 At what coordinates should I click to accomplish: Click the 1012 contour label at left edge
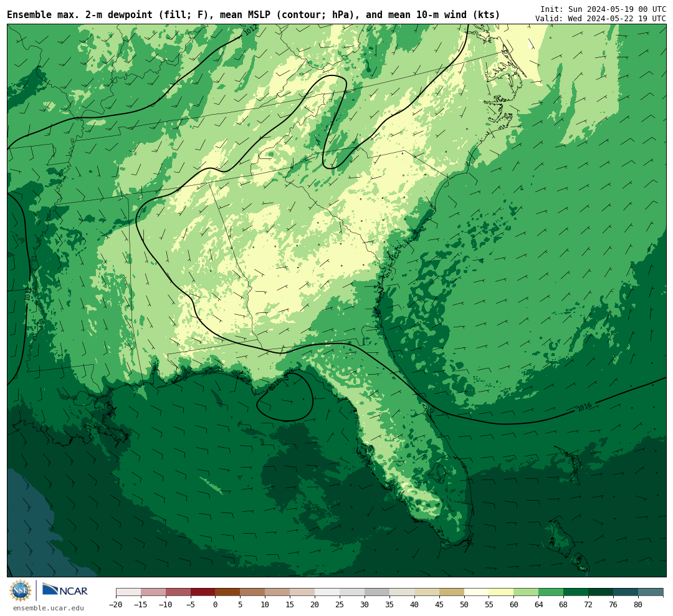click(27, 294)
